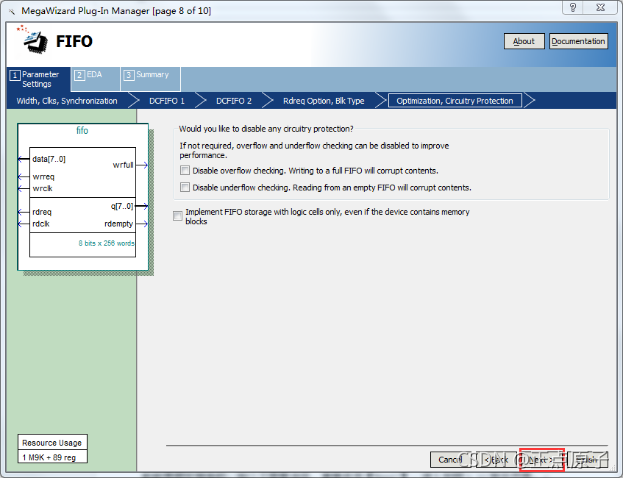Click 'Would you like to disable any circuitry protection?'
The image size is (624, 478).
266,129
